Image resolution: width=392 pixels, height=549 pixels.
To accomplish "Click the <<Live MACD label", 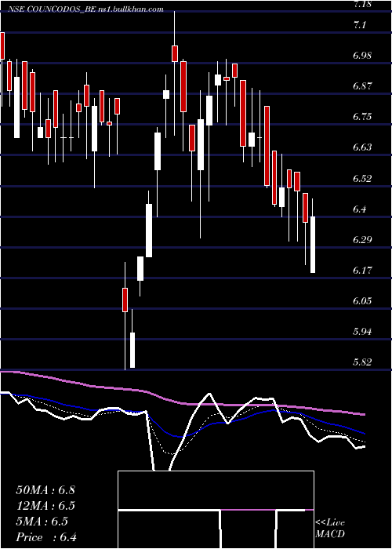I will (330, 529).
